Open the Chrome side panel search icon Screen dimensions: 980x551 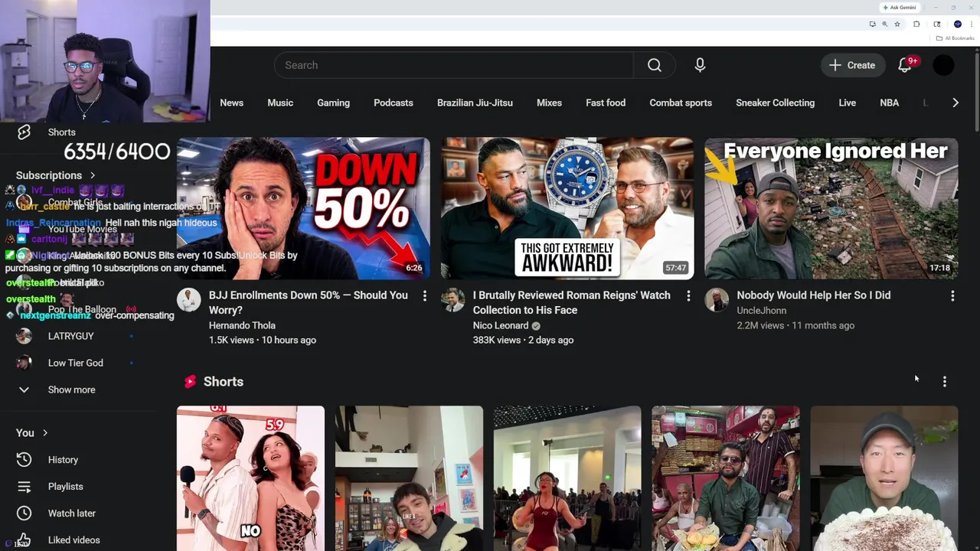coord(937,24)
